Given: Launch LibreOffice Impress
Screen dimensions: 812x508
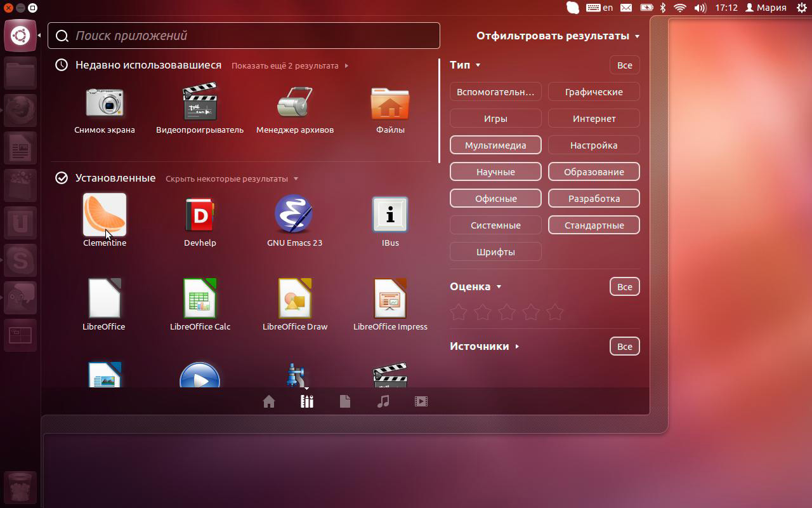Looking at the screenshot, I should tap(390, 305).
